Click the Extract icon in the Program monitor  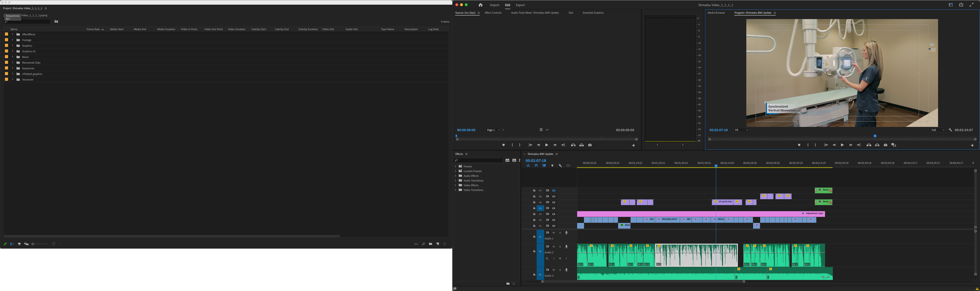877,145
